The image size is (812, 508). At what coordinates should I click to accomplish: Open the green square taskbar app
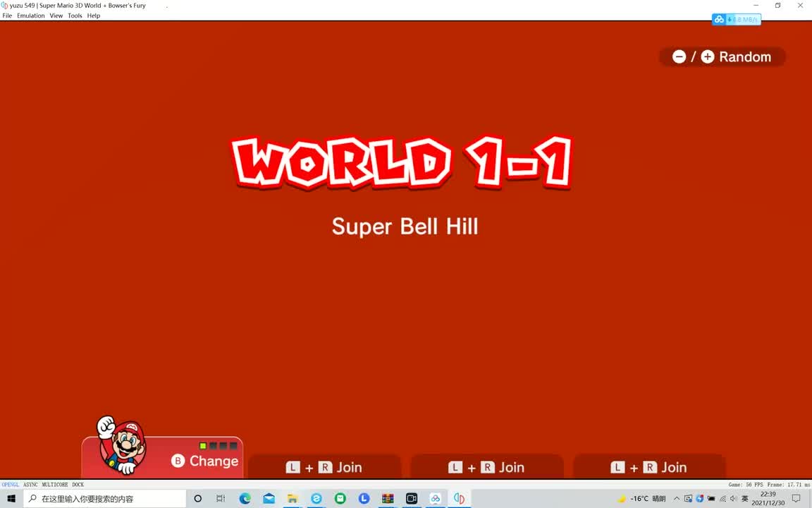click(x=340, y=498)
